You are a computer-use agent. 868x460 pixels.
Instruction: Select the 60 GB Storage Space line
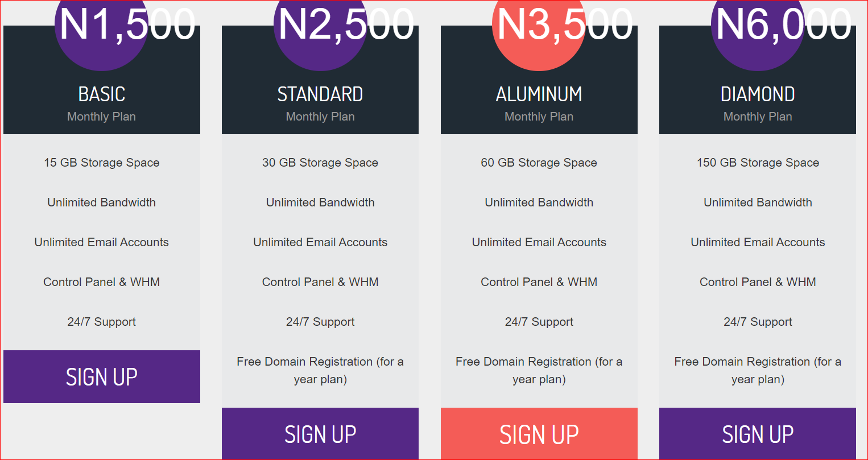tap(539, 163)
